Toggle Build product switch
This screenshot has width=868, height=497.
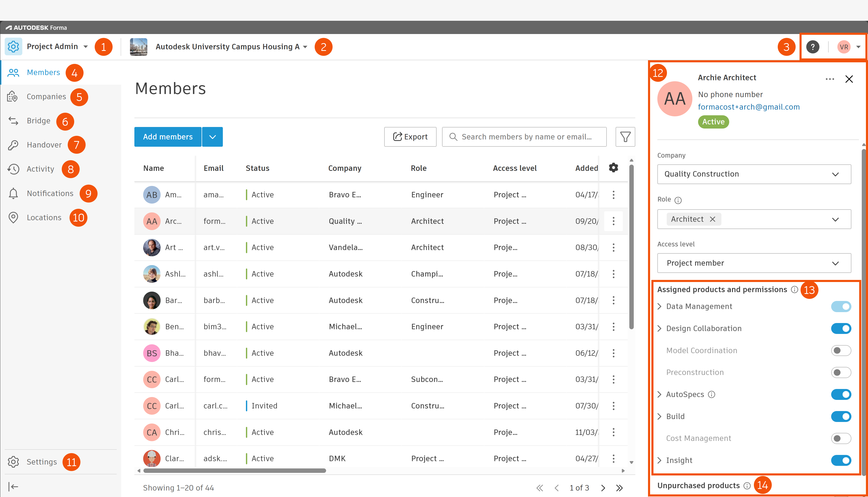tap(841, 417)
